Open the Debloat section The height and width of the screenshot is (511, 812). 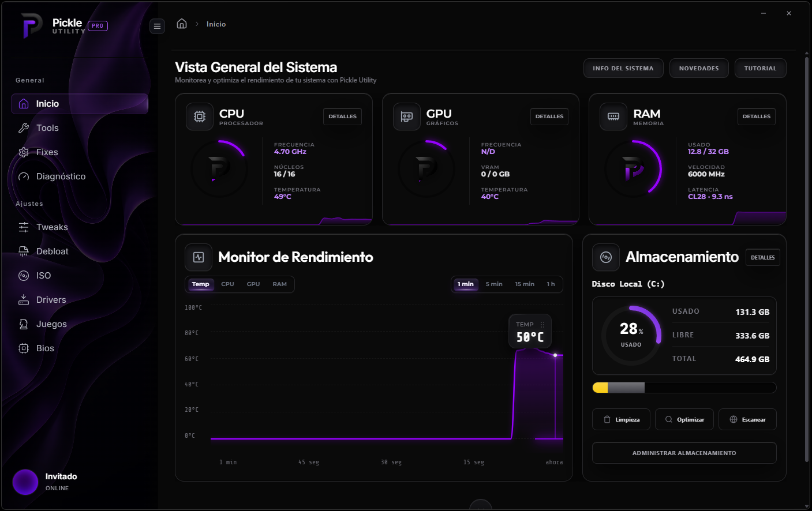click(80, 251)
